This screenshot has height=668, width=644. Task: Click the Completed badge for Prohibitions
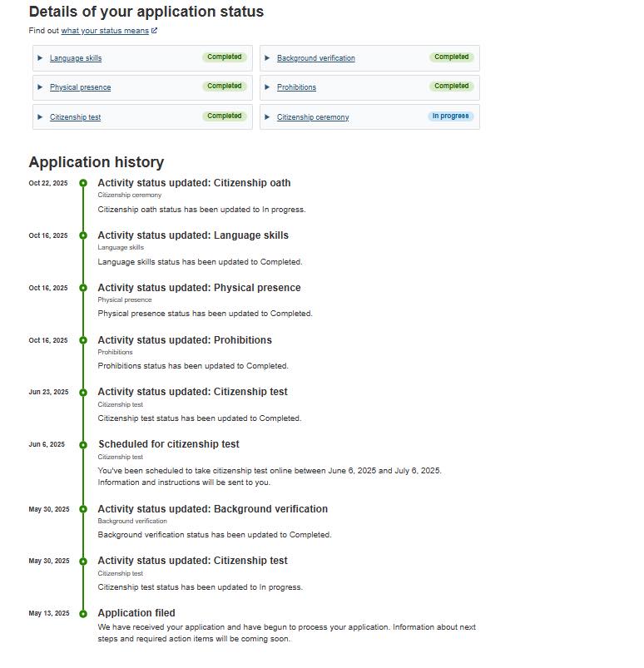point(451,86)
